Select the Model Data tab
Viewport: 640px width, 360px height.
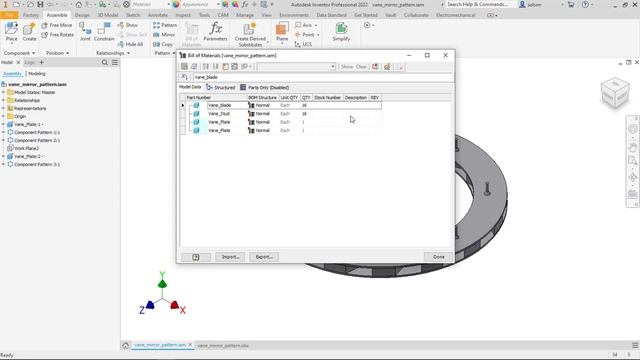190,87
